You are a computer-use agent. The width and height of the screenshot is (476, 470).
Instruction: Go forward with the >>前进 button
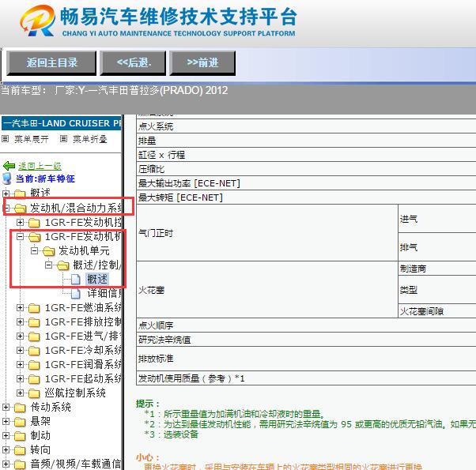[x=202, y=63]
